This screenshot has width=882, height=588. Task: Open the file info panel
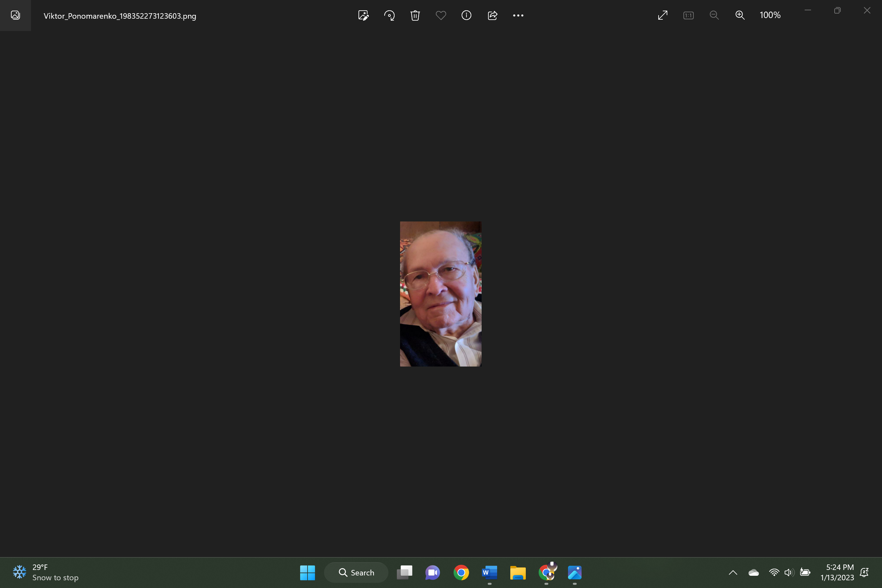click(x=466, y=15)
